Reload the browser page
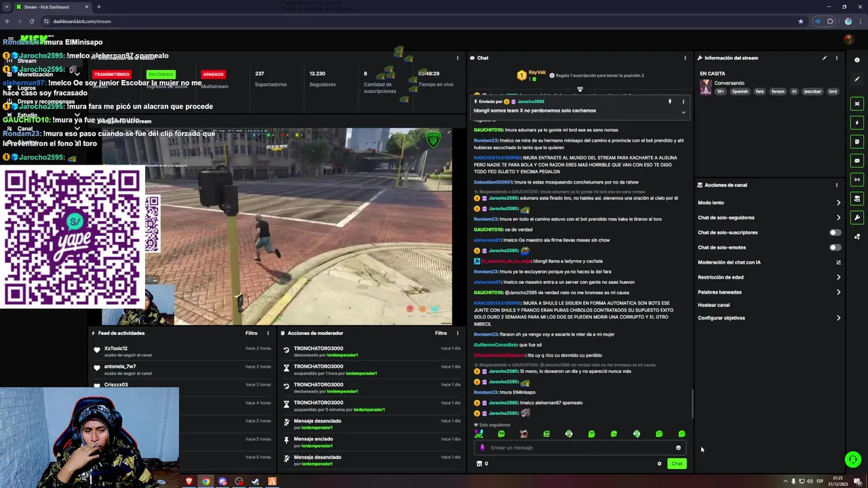Image resolution: width=868 pixels, height=488 pixels. click(x=32, y=21)
